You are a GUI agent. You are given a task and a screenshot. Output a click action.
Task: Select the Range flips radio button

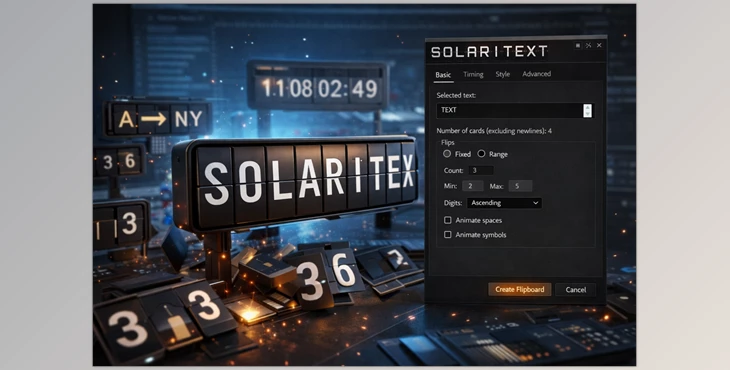481,154
